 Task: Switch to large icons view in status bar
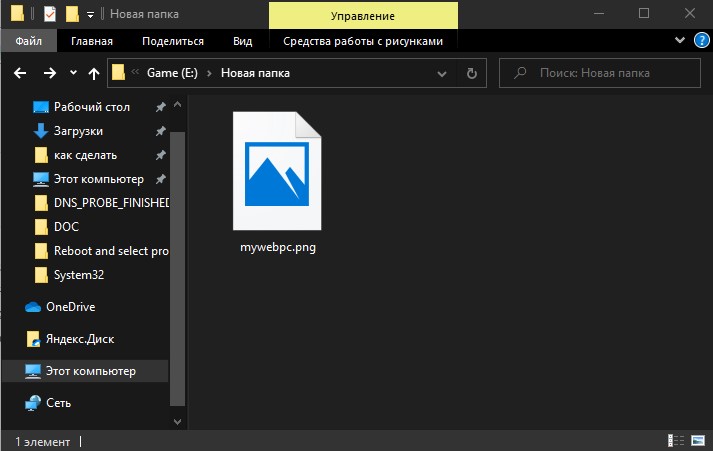pyautogui.click(x=698, y=441)
